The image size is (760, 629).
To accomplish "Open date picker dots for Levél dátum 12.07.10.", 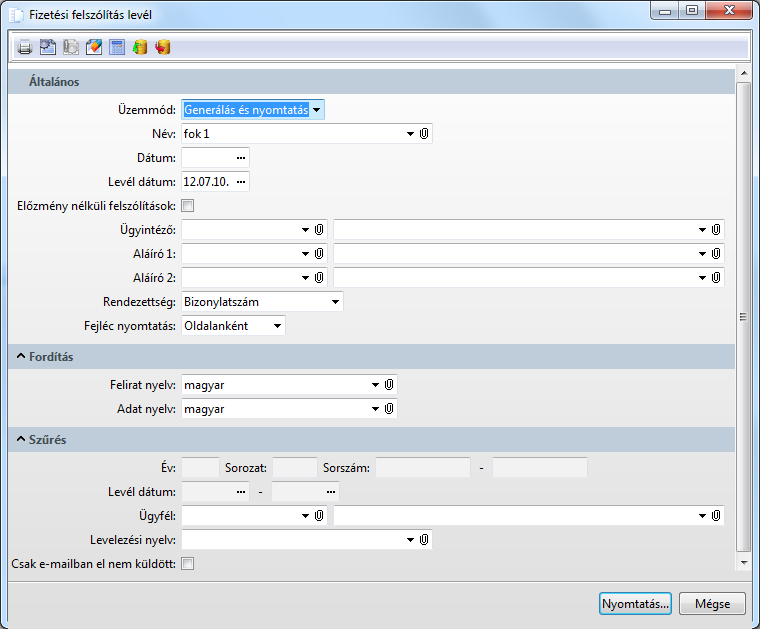I will coord(241,182).
